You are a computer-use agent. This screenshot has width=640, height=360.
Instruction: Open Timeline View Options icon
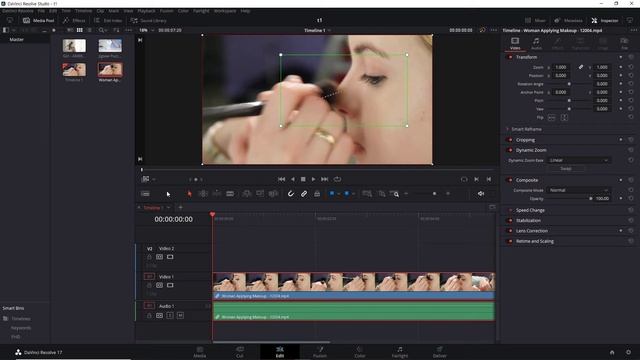point(145,194)
